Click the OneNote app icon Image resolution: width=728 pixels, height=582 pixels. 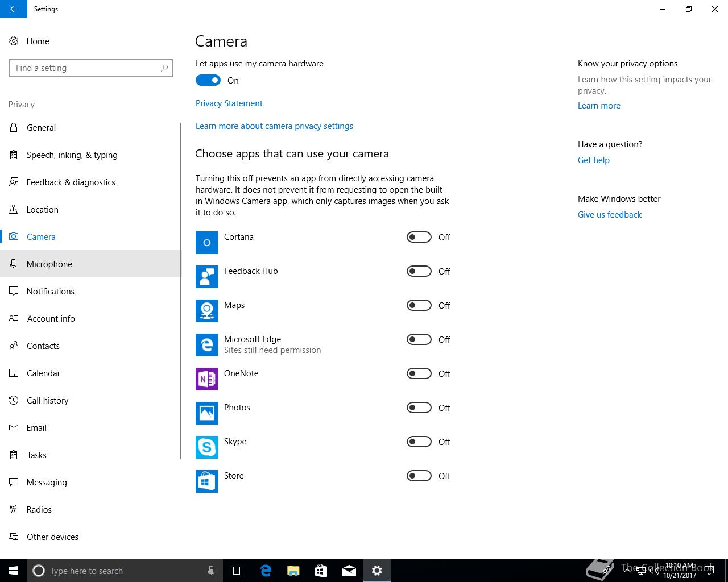click(x=207, y=379)
